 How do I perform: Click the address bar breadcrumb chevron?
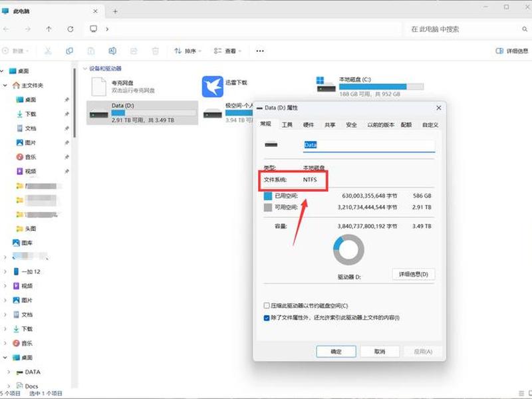click(107, 29)
